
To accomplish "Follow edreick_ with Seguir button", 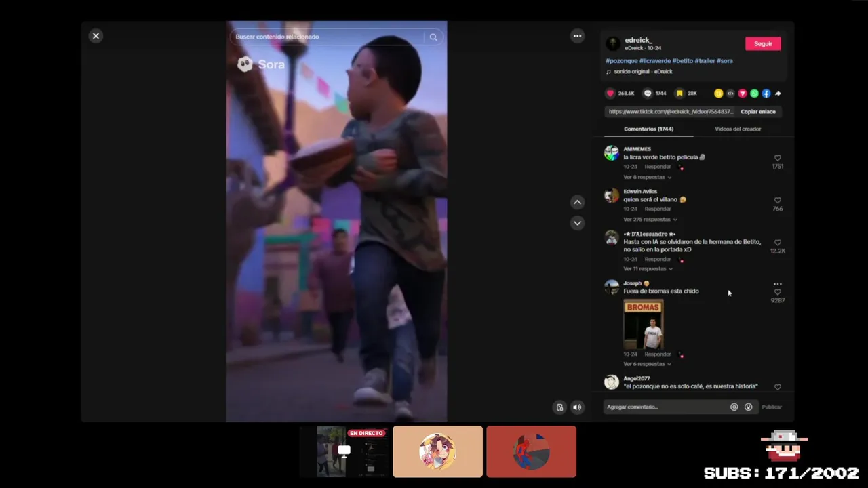I will (x=763, y=44).
